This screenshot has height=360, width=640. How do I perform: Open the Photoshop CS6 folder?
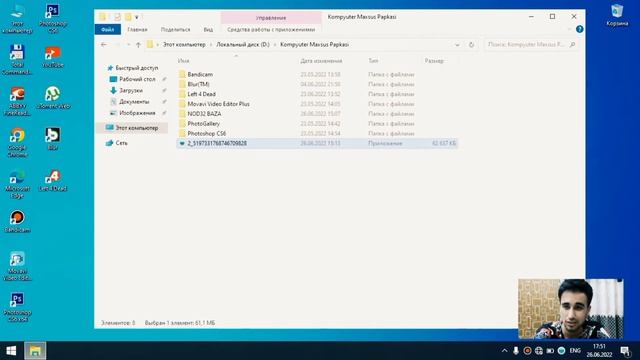point(207,133)
